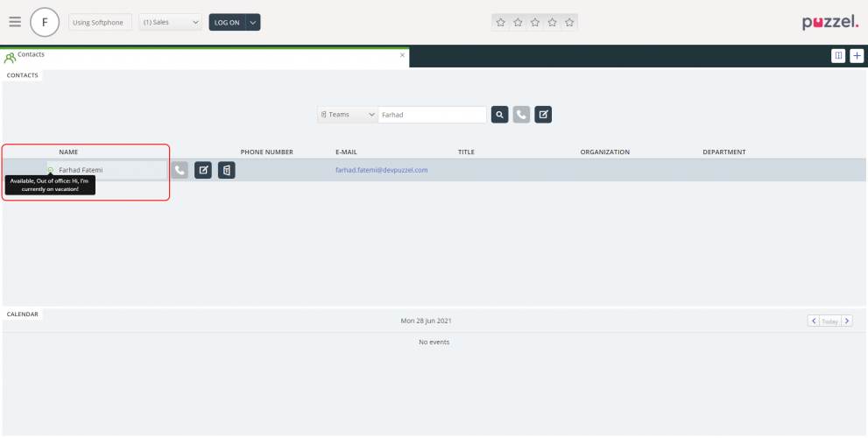Close the Contacts tab
The image size is (868, 438).
[402, 55]
